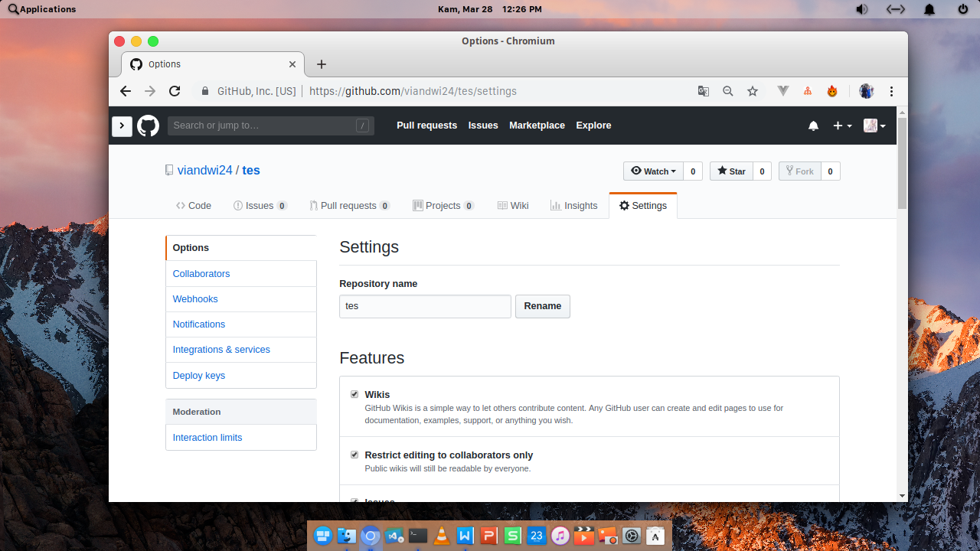Image resolution: width=980 pixels, height=551 pixels.
Task: Open Collaborators settings
Action: tap(241, 274)
